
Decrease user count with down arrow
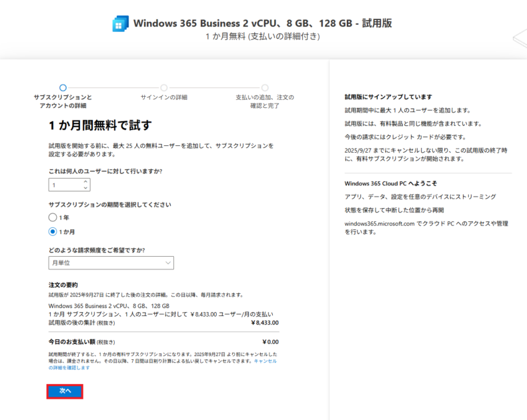coord(85,188)
